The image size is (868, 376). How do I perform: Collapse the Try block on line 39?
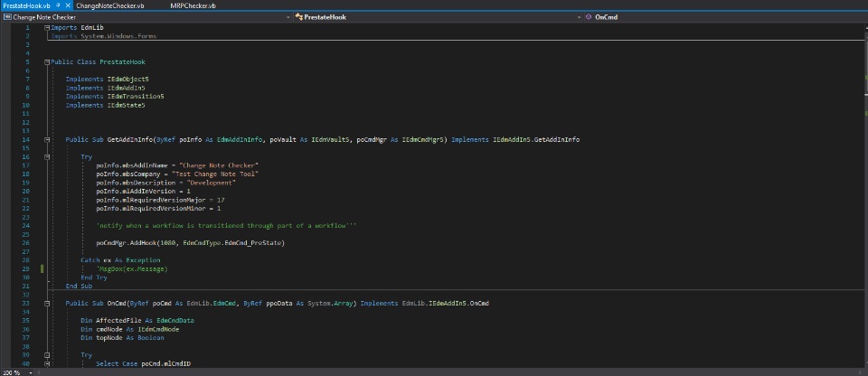[x=47, y=355]
